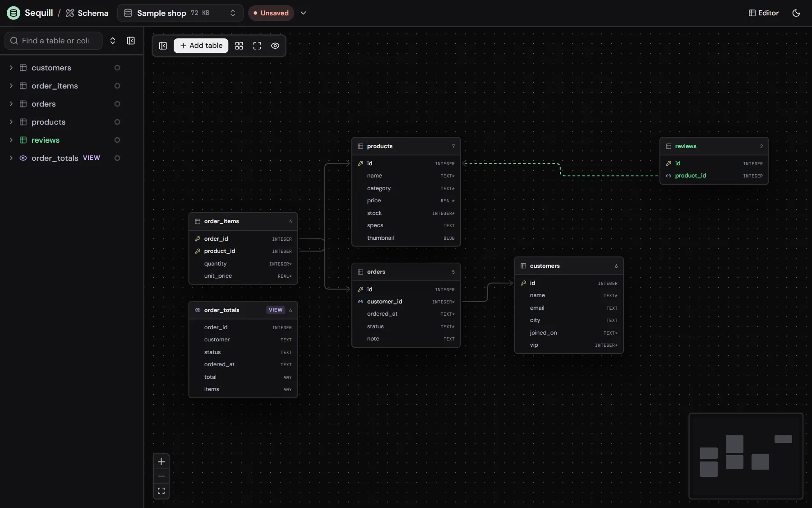Expand the products tree item
This screenshot has height=508, width=812.
(11, 122)
